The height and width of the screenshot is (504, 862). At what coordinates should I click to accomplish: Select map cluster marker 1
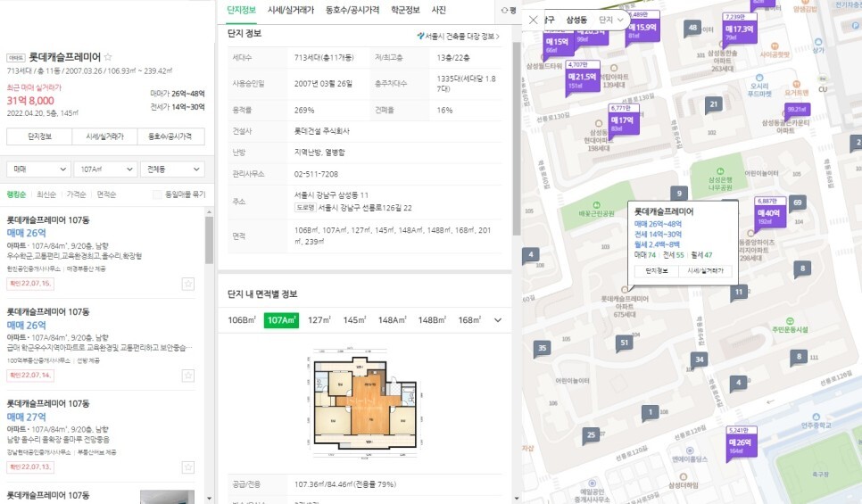[651, 411]
